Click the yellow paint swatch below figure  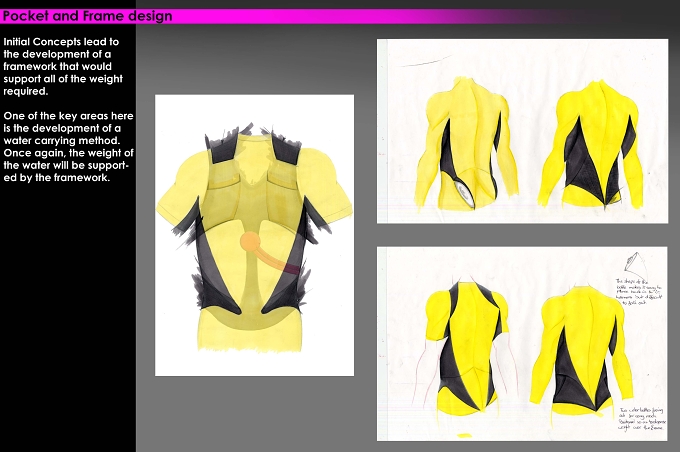tap(464, 435)
